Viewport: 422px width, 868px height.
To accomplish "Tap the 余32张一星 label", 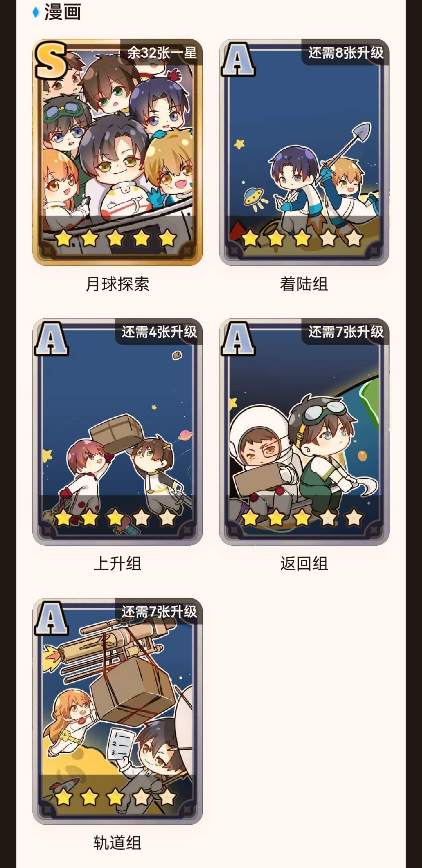I will (162, 53).
